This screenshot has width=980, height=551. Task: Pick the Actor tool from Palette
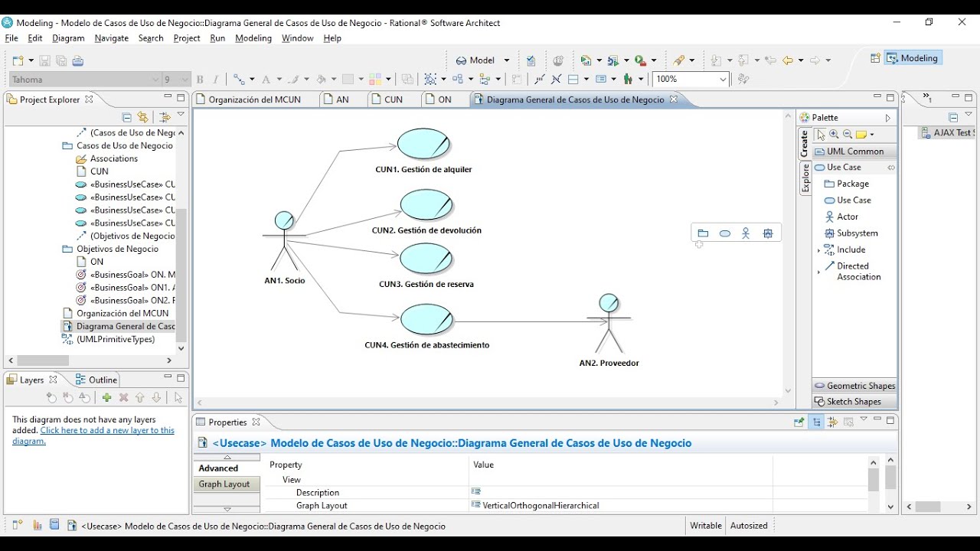point(841,217)
